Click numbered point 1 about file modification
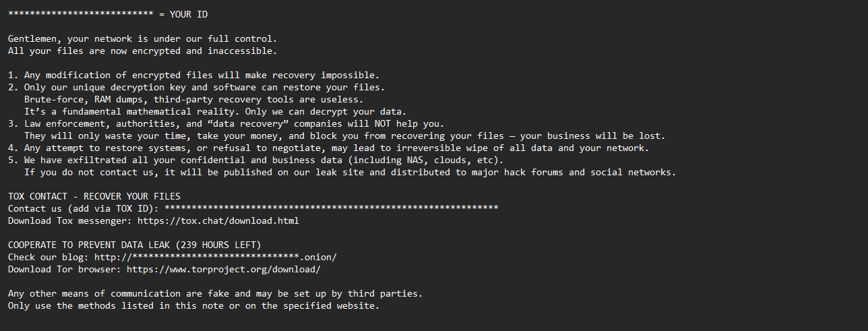The image size is (868, 331). tap(193, 75)
